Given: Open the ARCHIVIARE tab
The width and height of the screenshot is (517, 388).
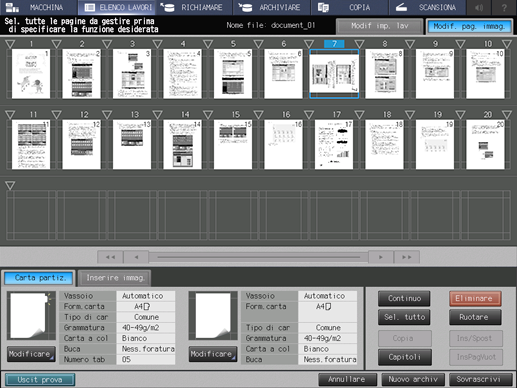Looking at the screenshot, I should 271,7.
